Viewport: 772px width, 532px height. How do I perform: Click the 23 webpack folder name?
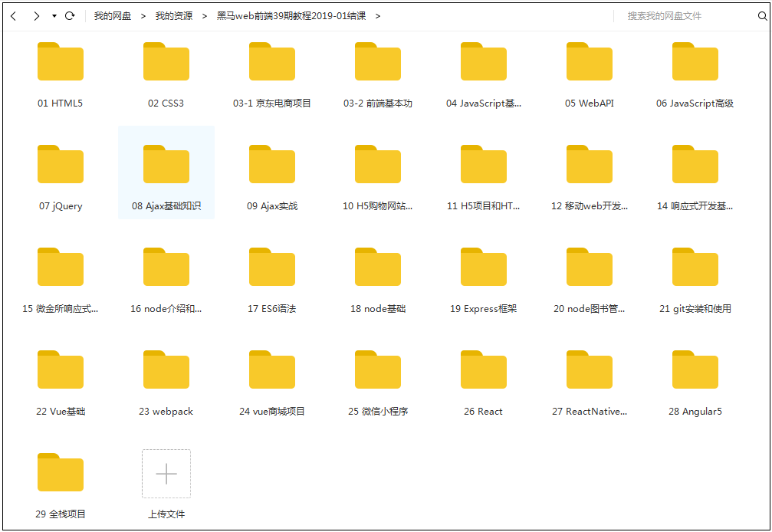[166, 412]
